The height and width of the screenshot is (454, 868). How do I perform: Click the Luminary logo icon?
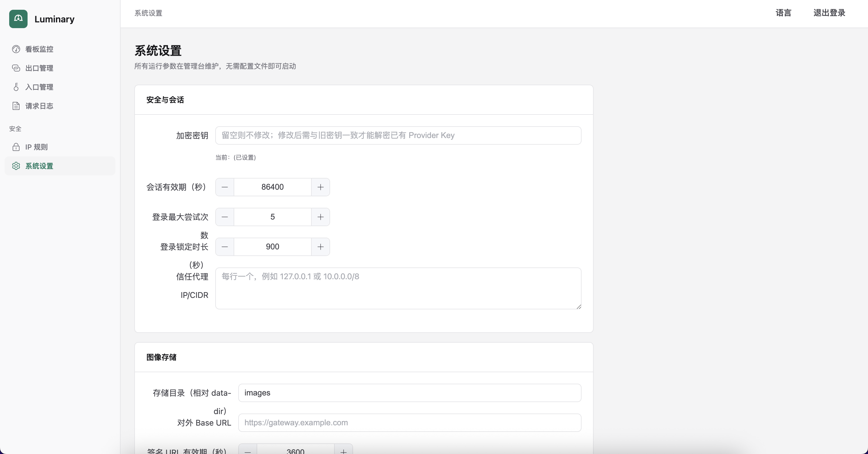coord(18,19)
